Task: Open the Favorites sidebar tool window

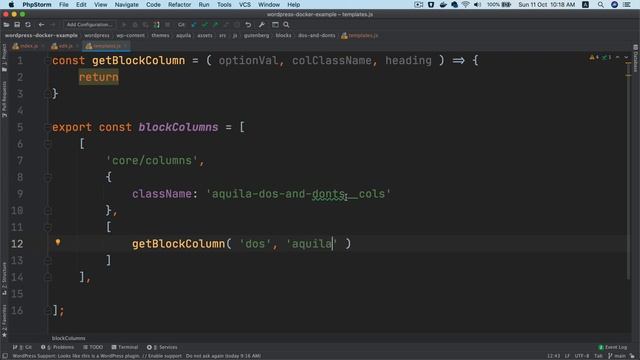Action: (x=4, y=320)
